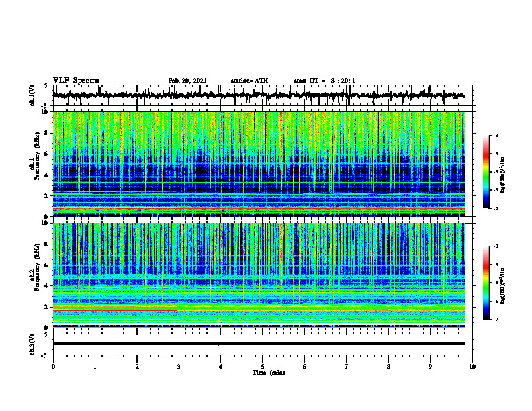Viewport: 532px width, 411px height.
Task: Click the "6" kHz tick on ch.2 frequency axis
Action: (x=47, y=265)
